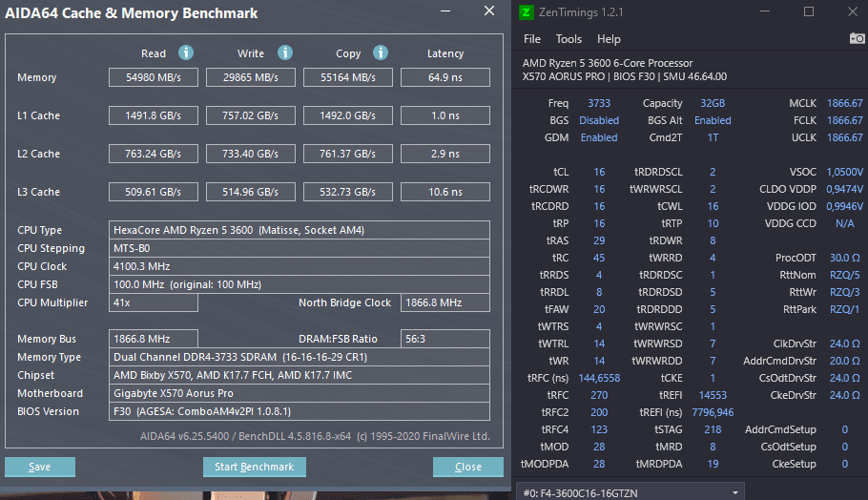Click the CPU Type field HexaCore AMD Ryzen

pos(300,230)
